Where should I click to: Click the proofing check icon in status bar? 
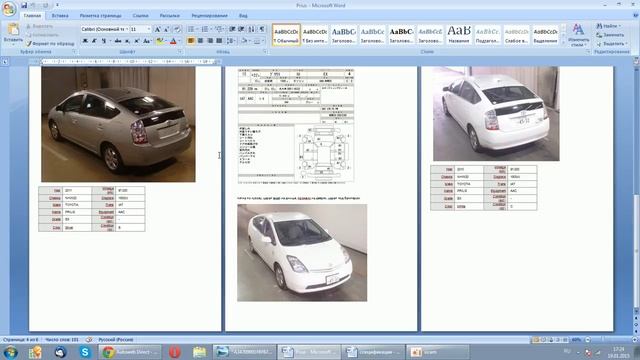89,340
